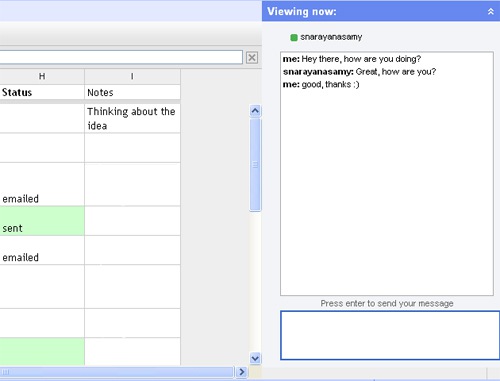Select column I header
This screenshot has height=381, width=500.
click(x=132, y=76)
